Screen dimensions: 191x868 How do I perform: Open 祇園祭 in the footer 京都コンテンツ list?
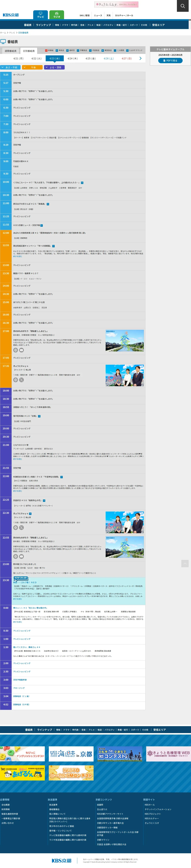tap(100, 805)
